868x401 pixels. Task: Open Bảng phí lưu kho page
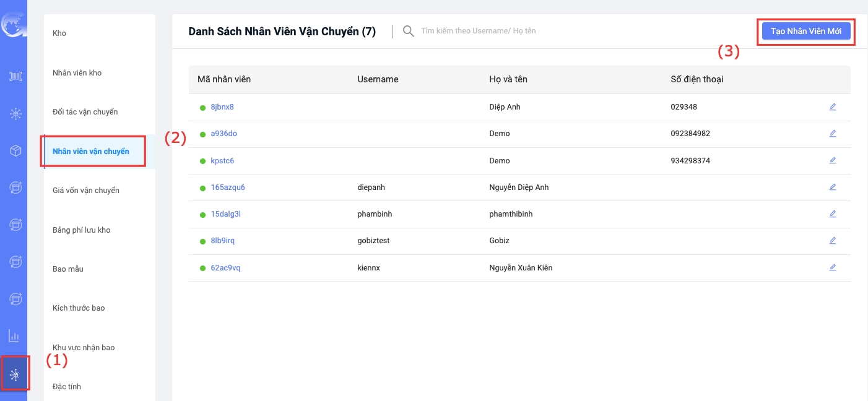pyautogui.click(x=81, y=230)
